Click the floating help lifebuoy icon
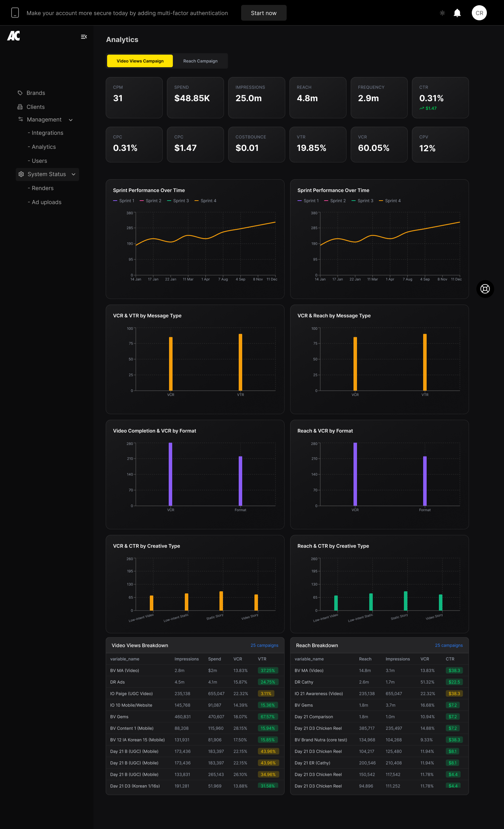The width and height of the screenshot is (504, 829). click(485, 289)
